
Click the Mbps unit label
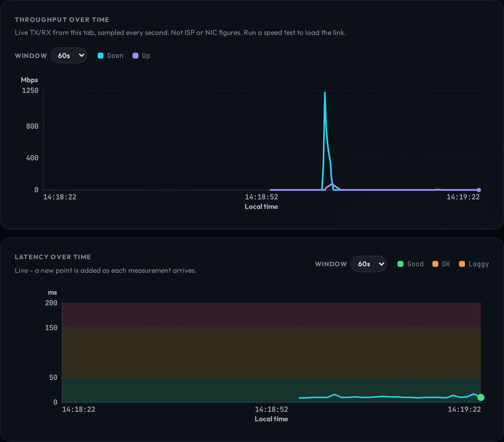coord(29,80)
